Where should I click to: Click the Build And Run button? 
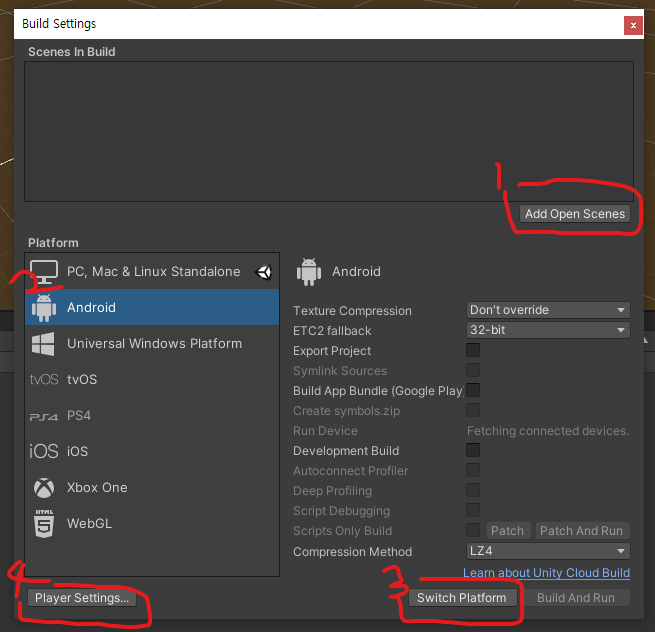(x=576, y=598)
